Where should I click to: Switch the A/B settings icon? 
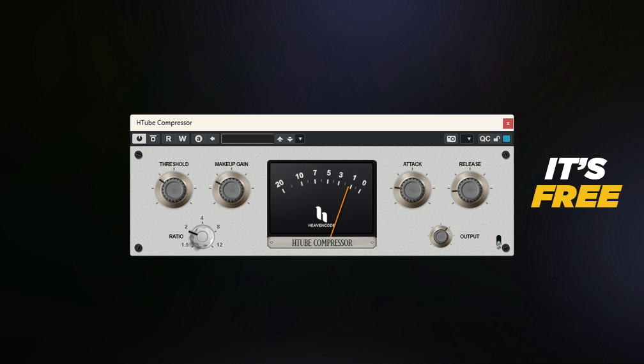point(198,139)
